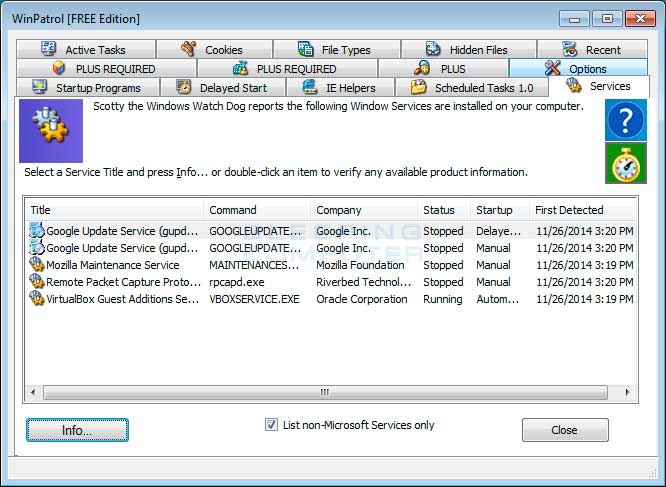Viewport: 666px width, 487px height.
Task: Click the large purple services gears image
Action: click(51, 131)
